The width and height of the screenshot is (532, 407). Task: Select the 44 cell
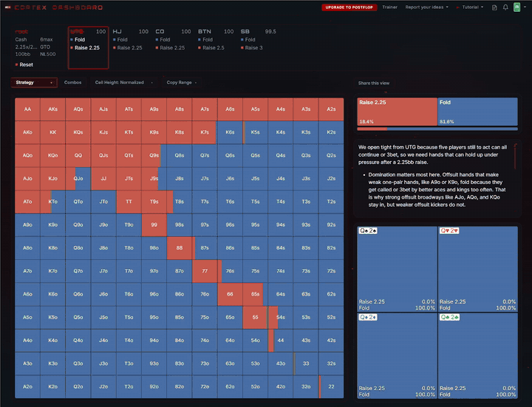[x=281, y=341]
